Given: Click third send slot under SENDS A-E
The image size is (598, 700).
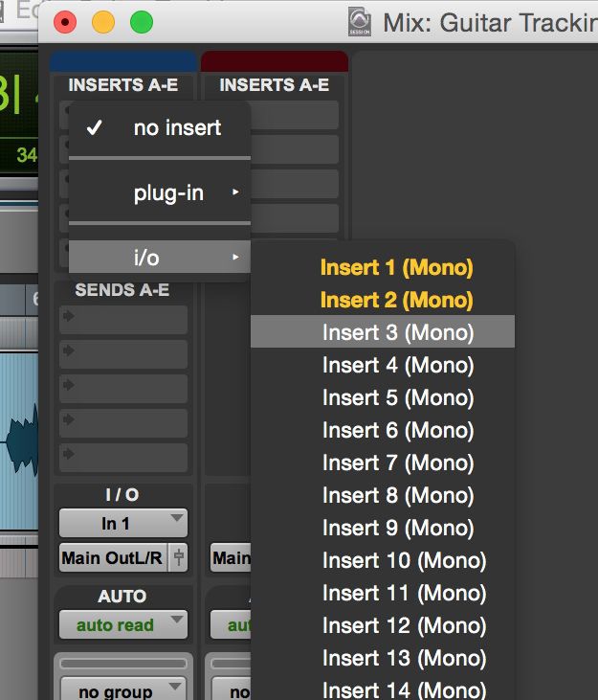Looking at the screenshot, I should pyautogui.click(x=123, y=389).
